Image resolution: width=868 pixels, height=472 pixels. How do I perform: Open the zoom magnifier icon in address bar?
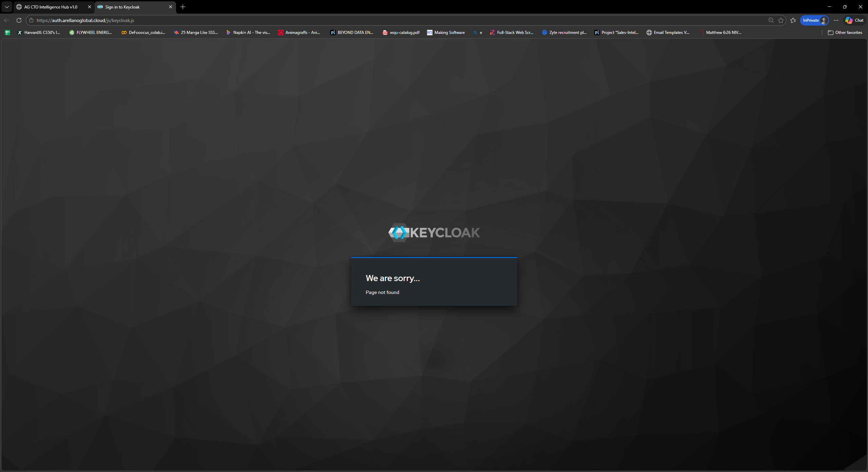click(x=771, y=20)
